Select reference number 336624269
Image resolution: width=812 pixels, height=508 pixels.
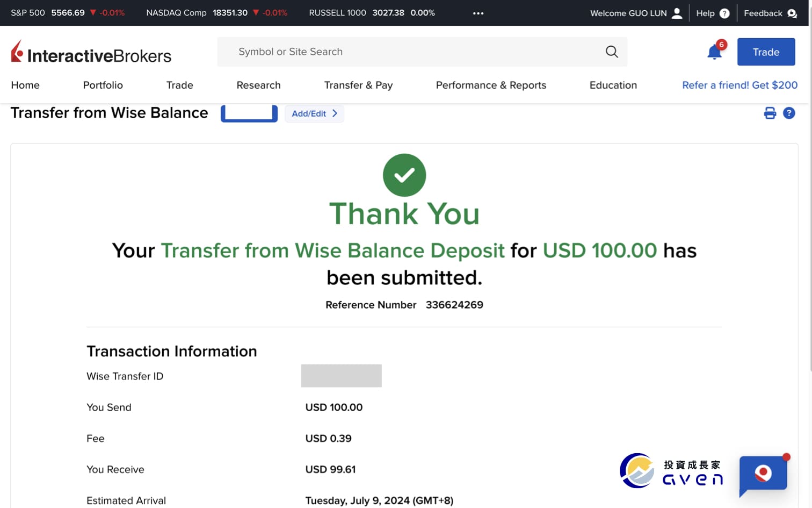(x=454, y=305)
